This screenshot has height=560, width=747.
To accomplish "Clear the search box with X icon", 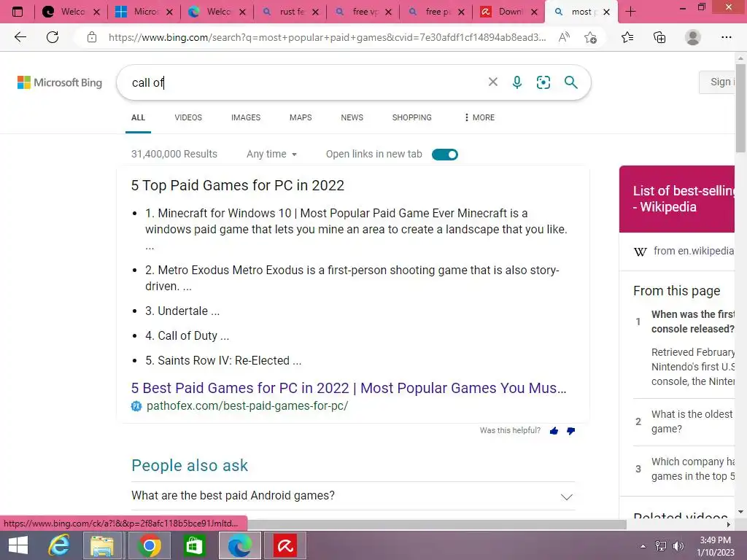I will pyautogui.click(x=493, y=82).
